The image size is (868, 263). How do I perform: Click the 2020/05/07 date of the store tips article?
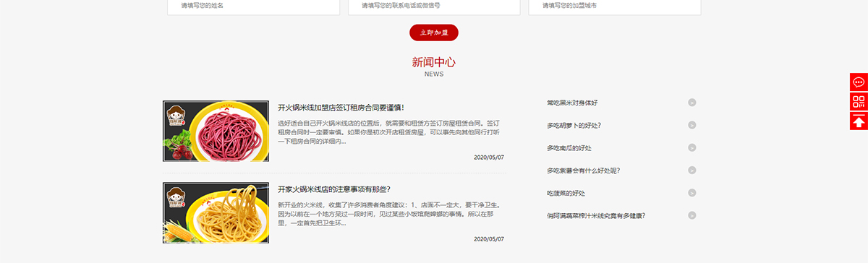[489, 238]
